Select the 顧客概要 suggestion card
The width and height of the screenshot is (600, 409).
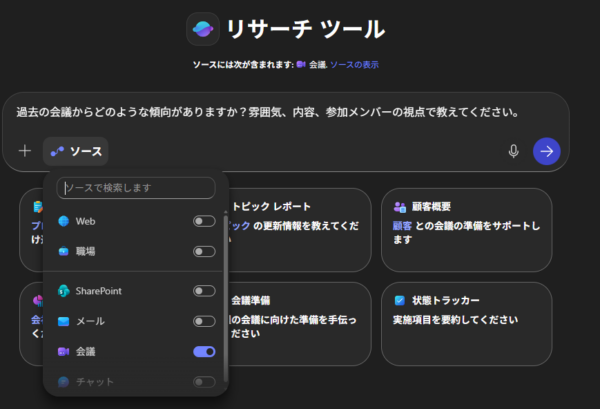click(466, 229)
